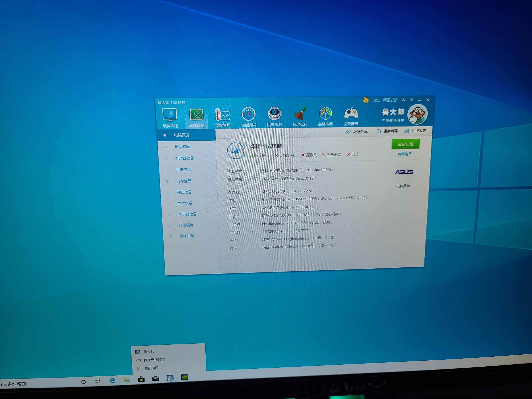Open the dropdown menu arrow in title bar
The height and width of the screenshot is (399, 532).
tap(411, 100)
